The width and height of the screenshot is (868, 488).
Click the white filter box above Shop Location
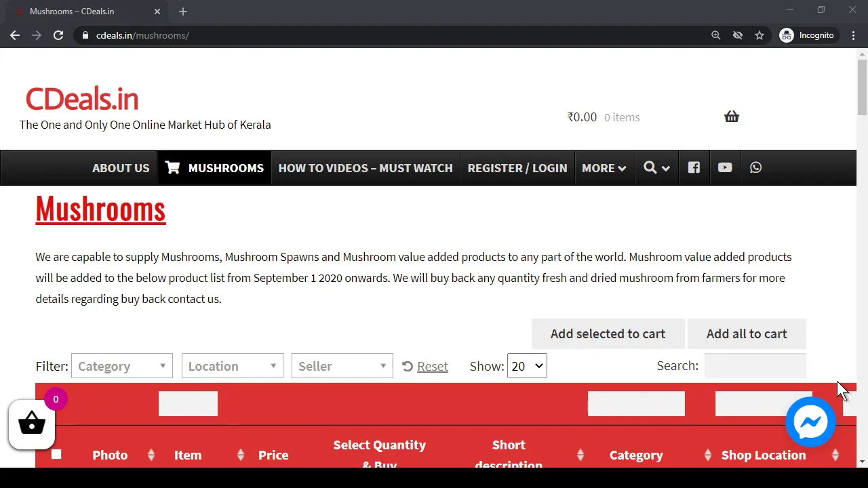(x=764, y=404)
